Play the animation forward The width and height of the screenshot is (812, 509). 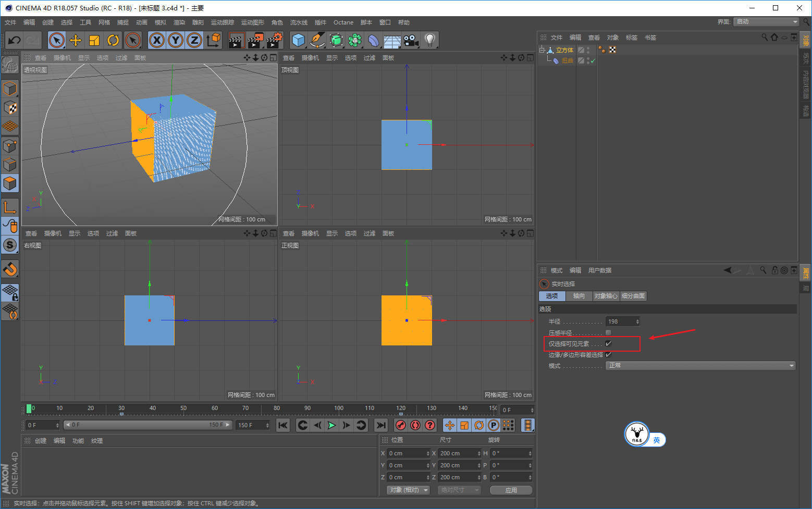tap(331, 425)
